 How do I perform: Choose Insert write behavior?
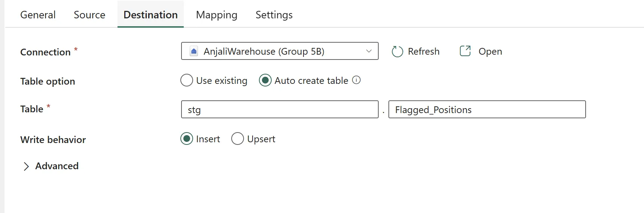pos(187,139)
